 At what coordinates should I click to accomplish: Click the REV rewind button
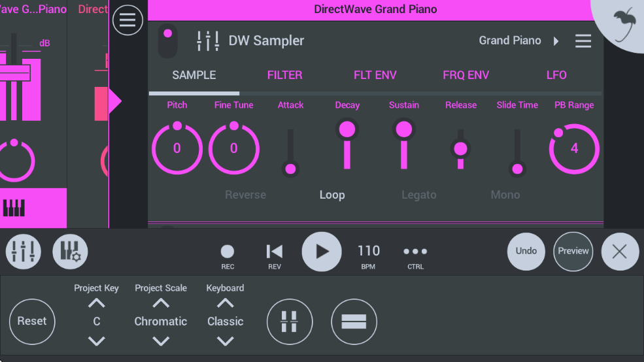[x=275, y=256]
